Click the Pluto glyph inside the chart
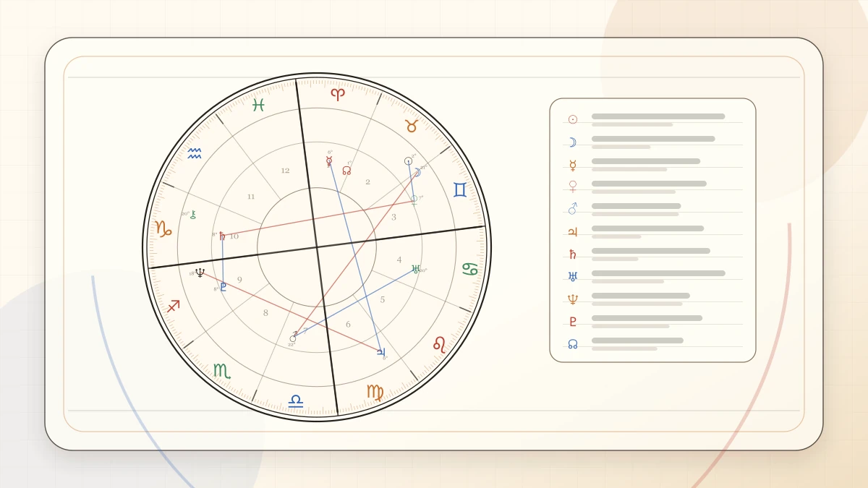Viewport: 868px width, 488px height. point(223,286)
